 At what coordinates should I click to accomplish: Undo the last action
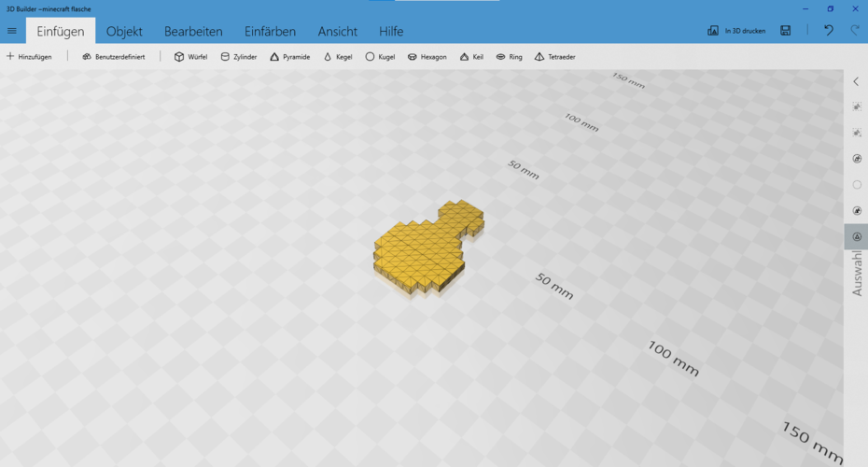[x=828, y=31]
